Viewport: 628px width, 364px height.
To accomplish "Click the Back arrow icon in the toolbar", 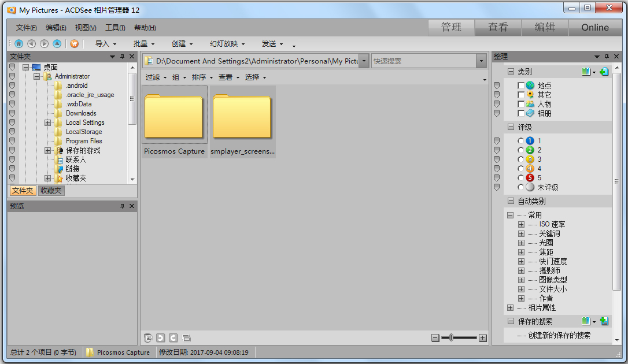I will (32, 43).
